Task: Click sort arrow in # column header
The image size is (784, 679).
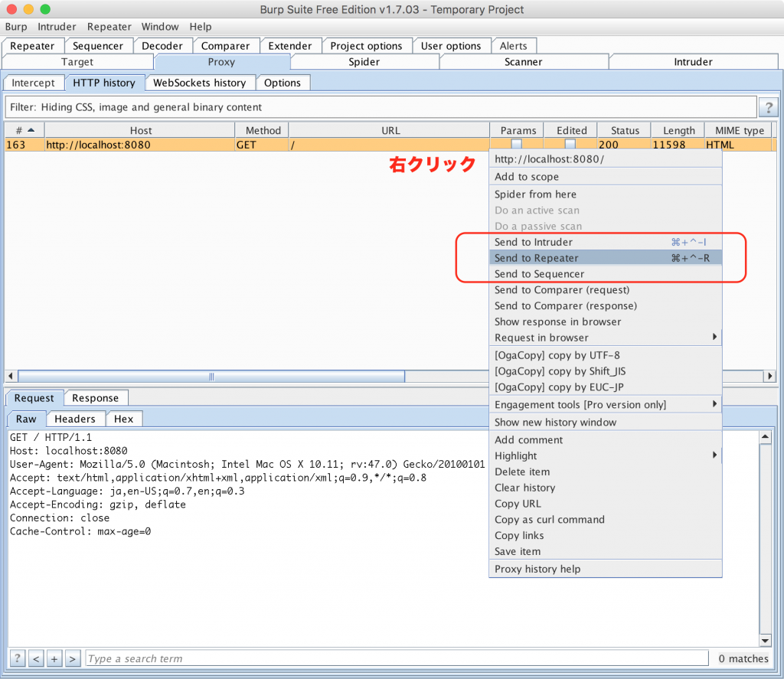Action: click(30, 130)
